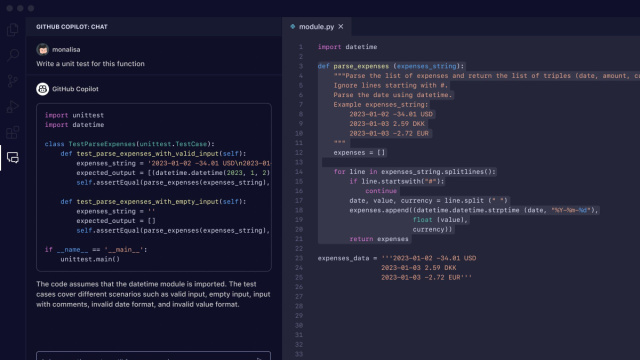Click line number 22 in the gutter

[x=299, y=249]
